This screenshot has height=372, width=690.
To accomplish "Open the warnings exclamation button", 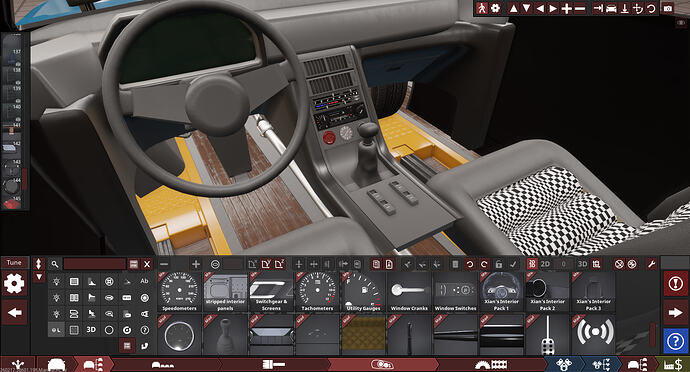I will (x=675, y=284).
